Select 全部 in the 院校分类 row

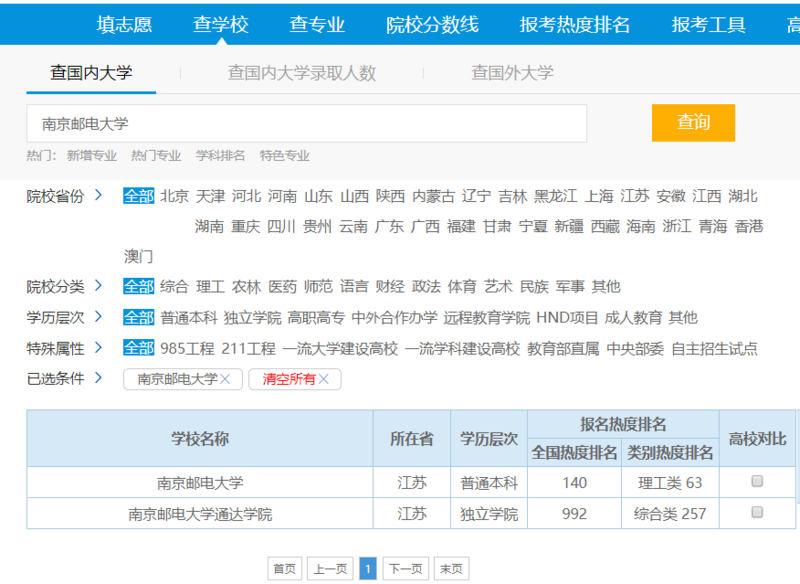click(138, 287)
